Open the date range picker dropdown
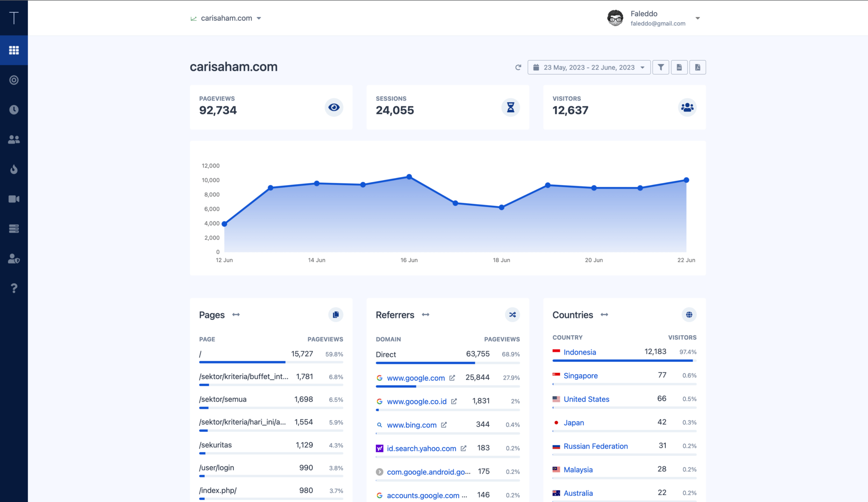This screenshot has height=502, width=868. [x=589, y=67]
